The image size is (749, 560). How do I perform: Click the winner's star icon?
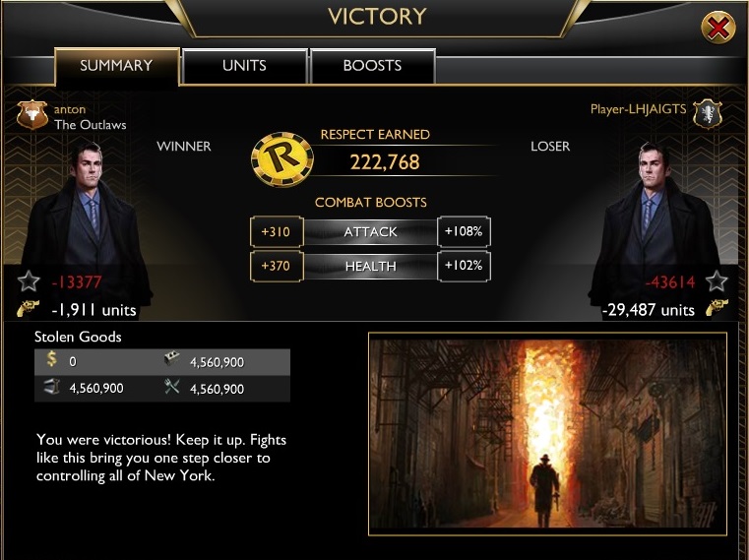(29, 280)
